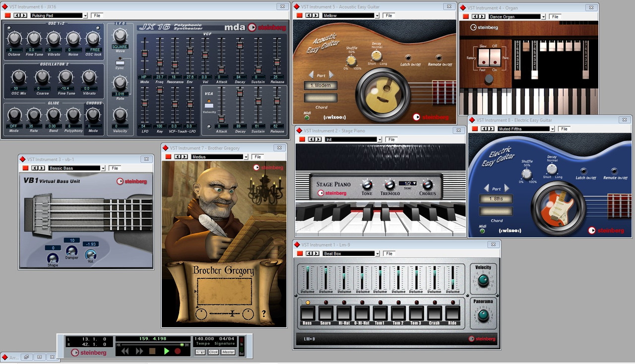Open the File menu in JX16 window
The image size is (635, 364).
coord(97,15)
